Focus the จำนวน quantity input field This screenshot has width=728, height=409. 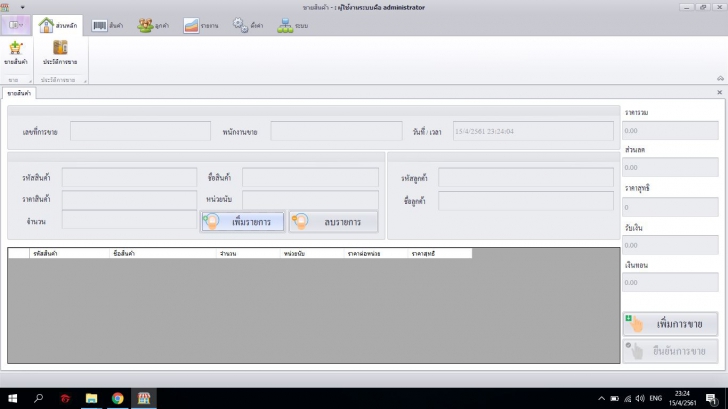pyautogui.click(x=129, y=220)
